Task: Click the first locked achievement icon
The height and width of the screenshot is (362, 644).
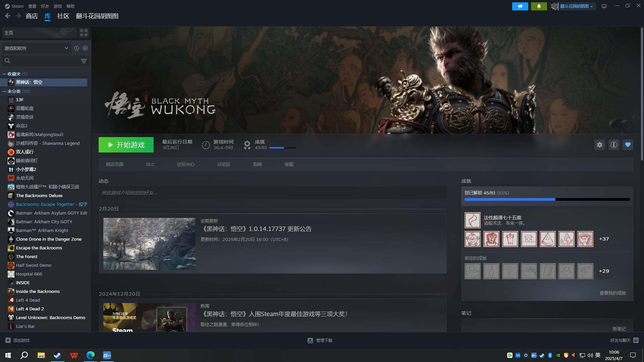Action: coord(472,271)
